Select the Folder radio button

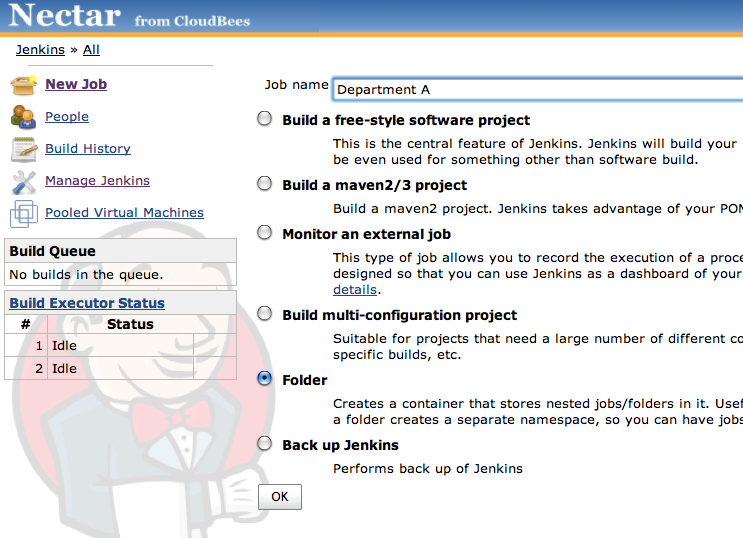pos(264,378)
